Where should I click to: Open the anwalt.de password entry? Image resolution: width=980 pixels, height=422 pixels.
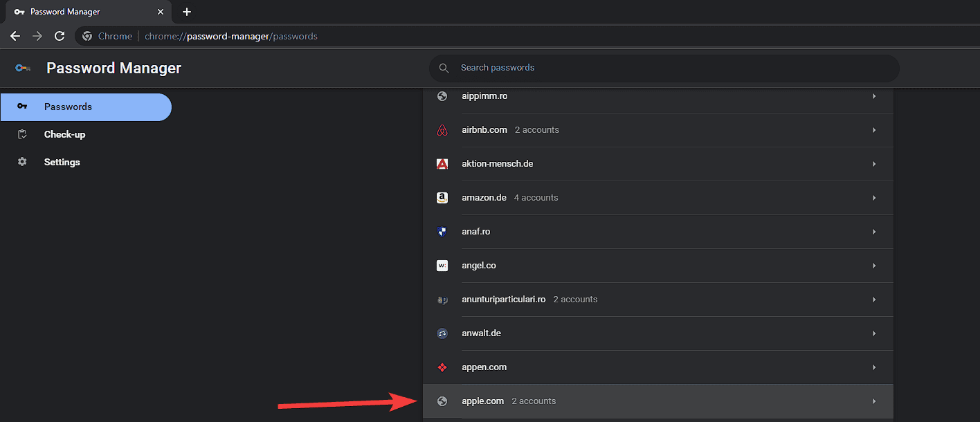tap(658, 333)
